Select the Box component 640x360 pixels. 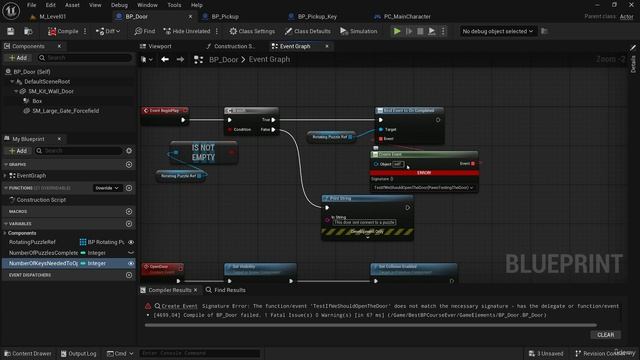[x=37, y=101]
